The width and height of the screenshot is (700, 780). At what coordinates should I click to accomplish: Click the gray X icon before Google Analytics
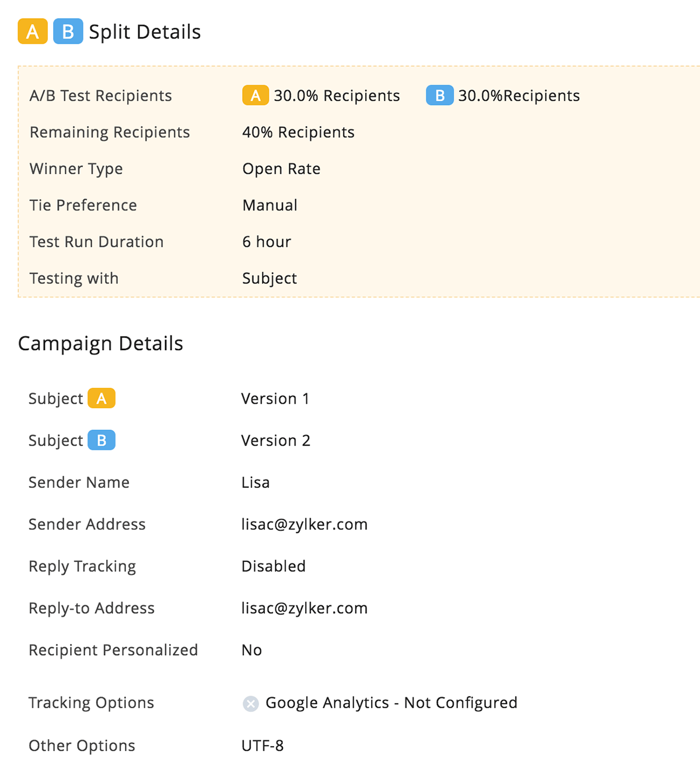tap(251, 704)
